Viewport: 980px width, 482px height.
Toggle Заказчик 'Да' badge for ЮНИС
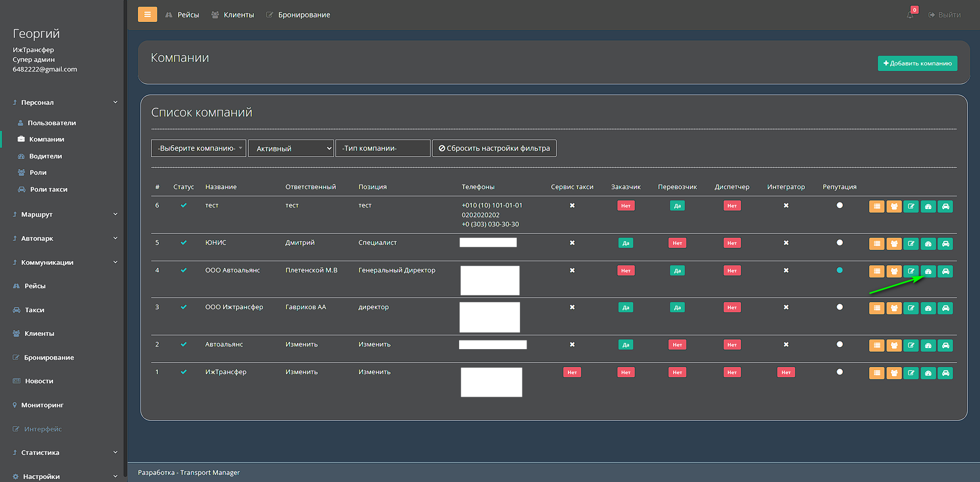[x=626, y=243]
